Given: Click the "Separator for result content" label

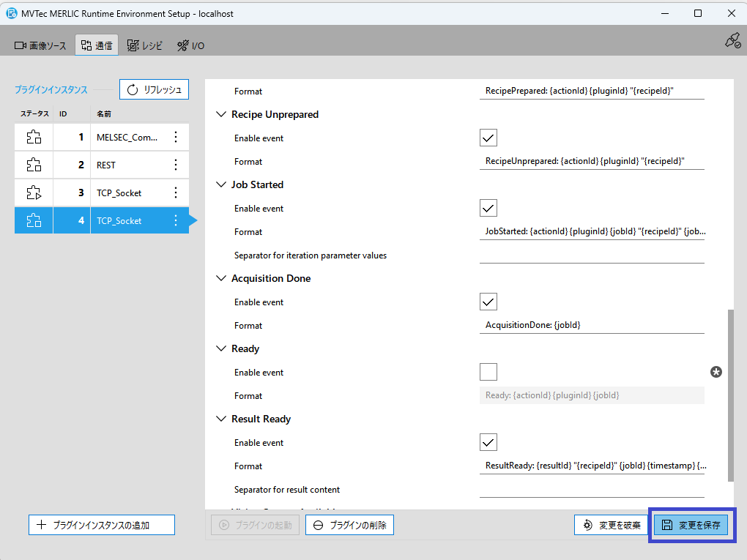Looking at the screenshot, I should [x=287, y=490].
